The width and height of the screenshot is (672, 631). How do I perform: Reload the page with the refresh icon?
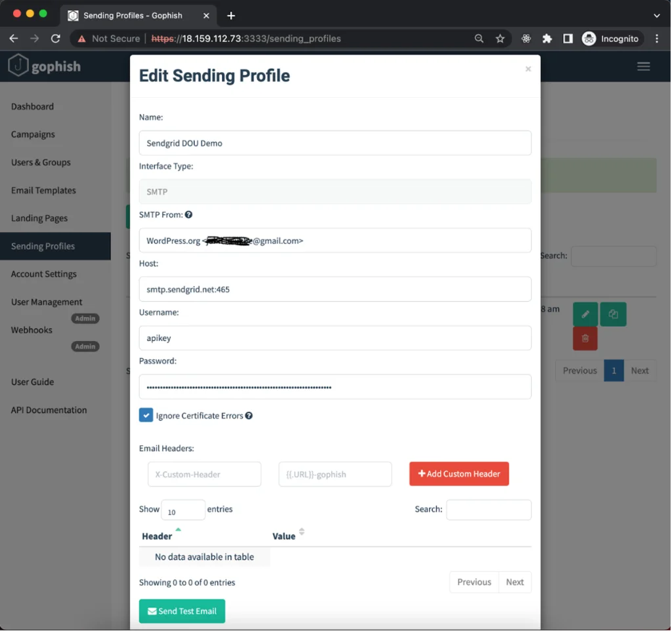coord(55,39)
